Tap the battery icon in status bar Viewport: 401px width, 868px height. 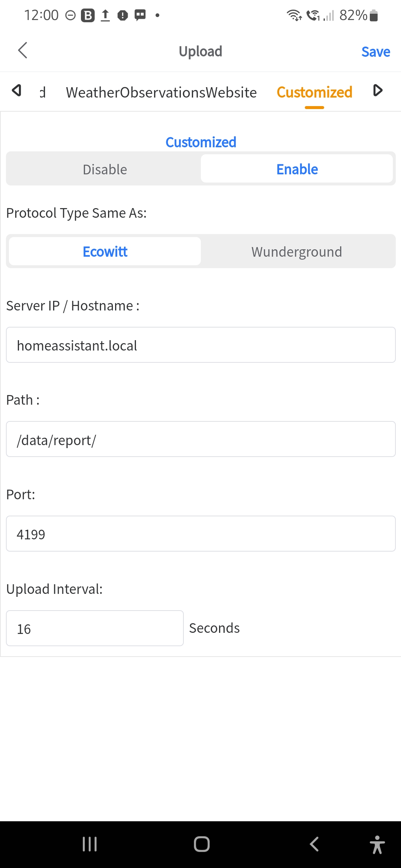coord(374,16)
